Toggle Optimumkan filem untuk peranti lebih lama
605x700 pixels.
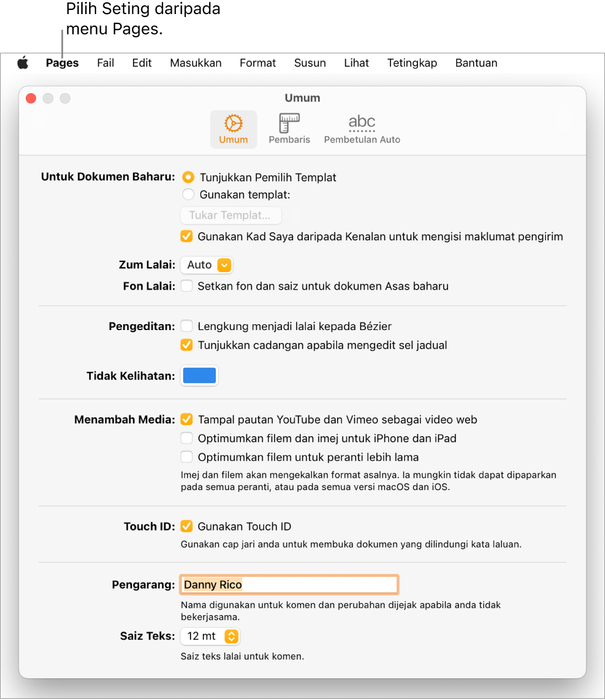(186, 457)
